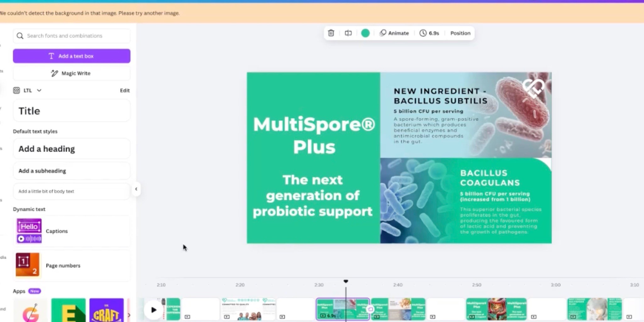
Task: Delete the page with the trash icon
Action: pos(331,33)
